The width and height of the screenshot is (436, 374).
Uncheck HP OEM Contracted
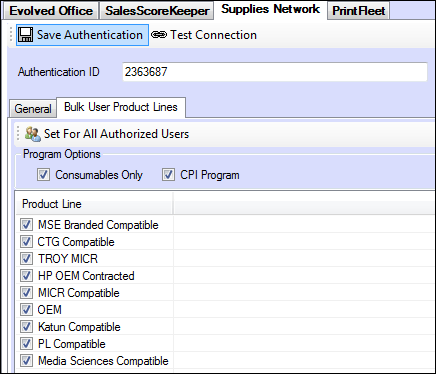click(26, 276)
